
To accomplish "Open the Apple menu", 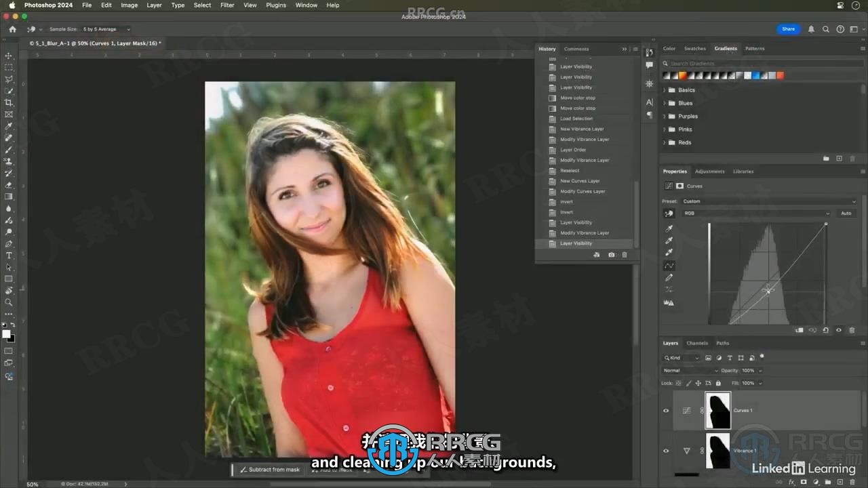I will pyautogui.click(x=12, y=5).
